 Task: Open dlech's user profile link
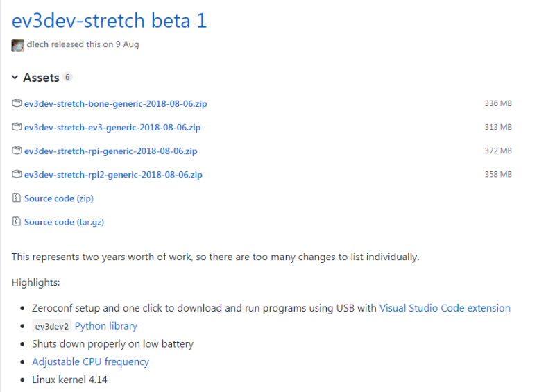click(37, 45)
